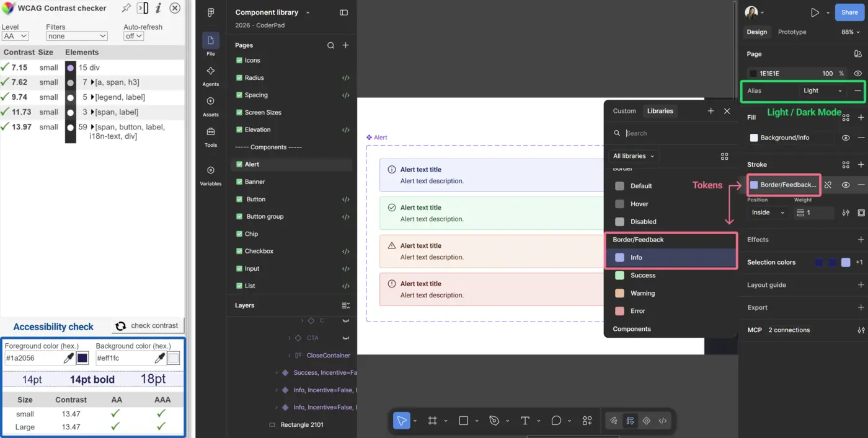
Task: Toggle visibility of CTA layer
Action: pos(346,338)
